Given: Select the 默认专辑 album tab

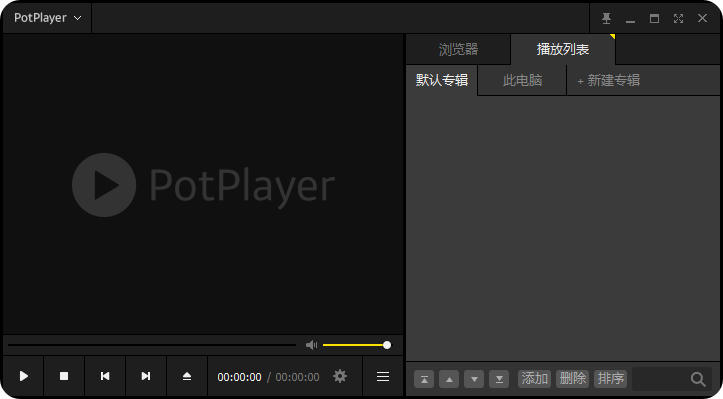Looking at the screenshot, I should pyautogui.click(x=442, y=80).
